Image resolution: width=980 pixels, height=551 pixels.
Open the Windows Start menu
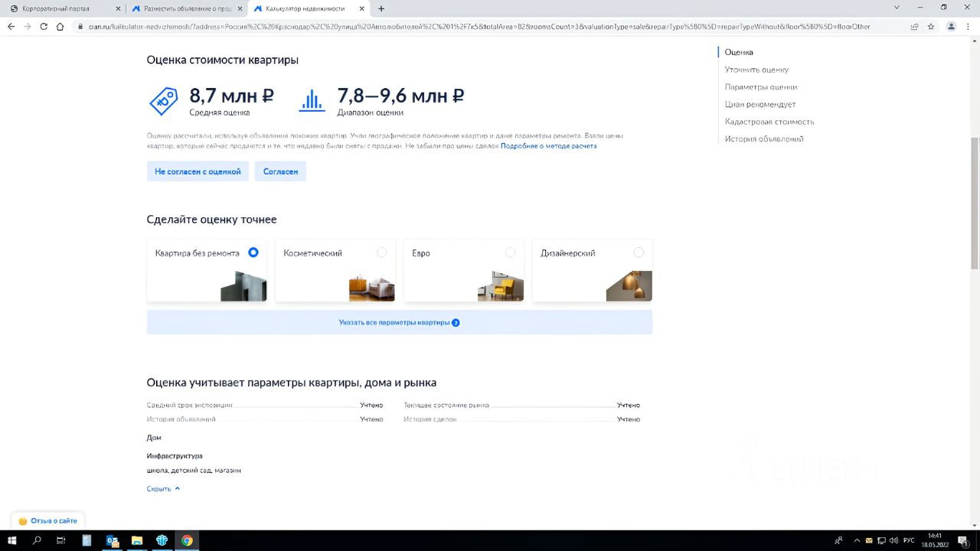[13, 540]
